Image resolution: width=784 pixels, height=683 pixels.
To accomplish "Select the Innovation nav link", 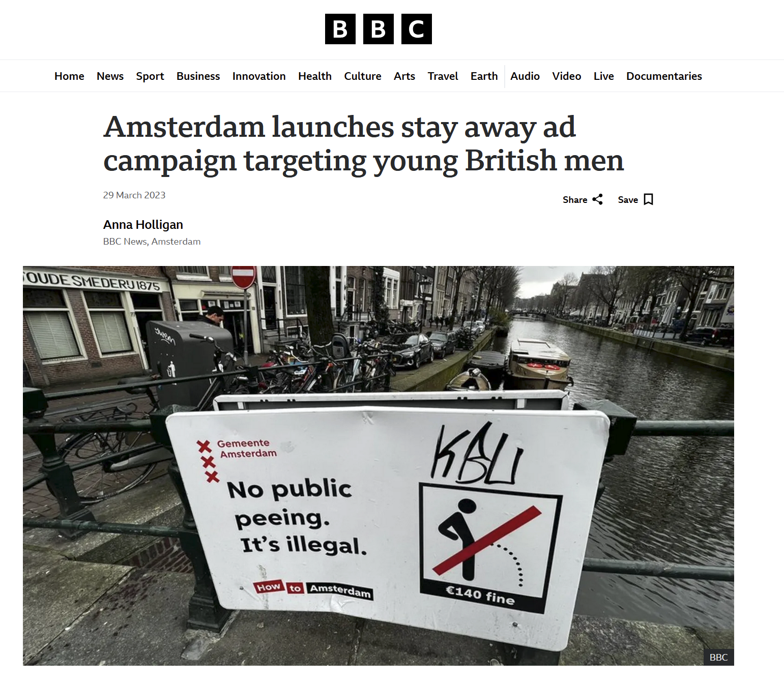I will pos(259,76).
